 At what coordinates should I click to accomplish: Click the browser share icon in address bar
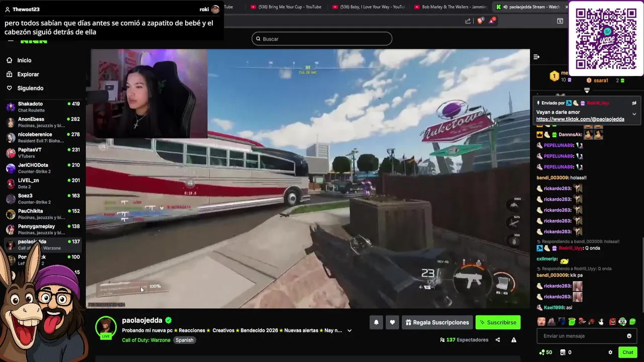click(x=468, y=21)
